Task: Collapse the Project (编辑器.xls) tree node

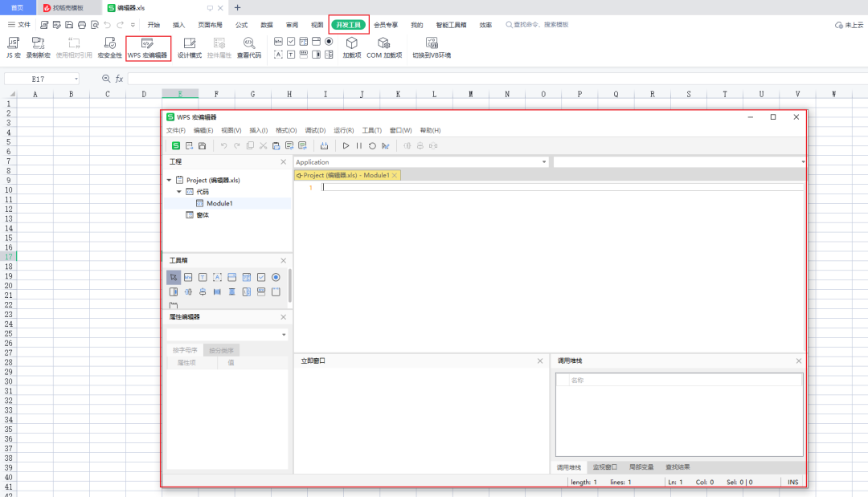Action: click(170, 180)
